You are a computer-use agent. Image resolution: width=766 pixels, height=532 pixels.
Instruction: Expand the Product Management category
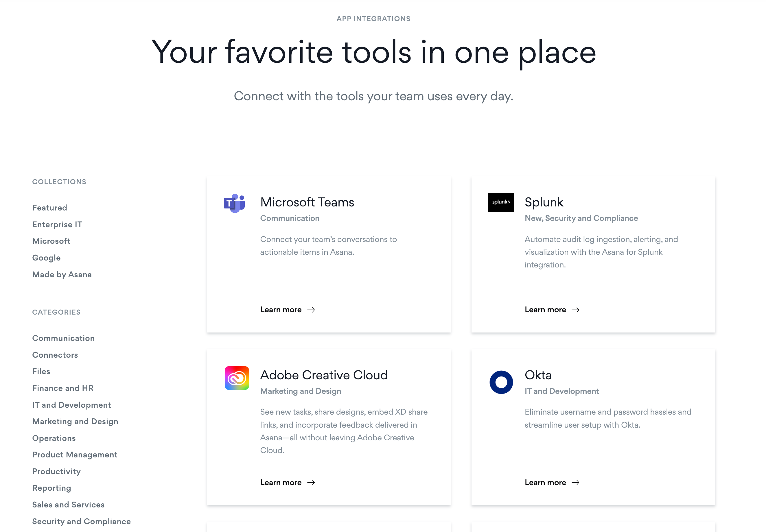tap(75, 455)
